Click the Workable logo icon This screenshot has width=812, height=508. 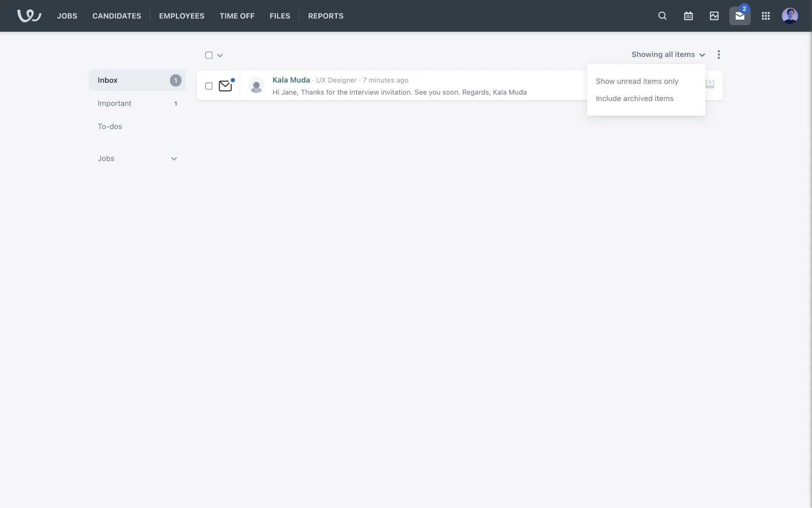point(29,16)
